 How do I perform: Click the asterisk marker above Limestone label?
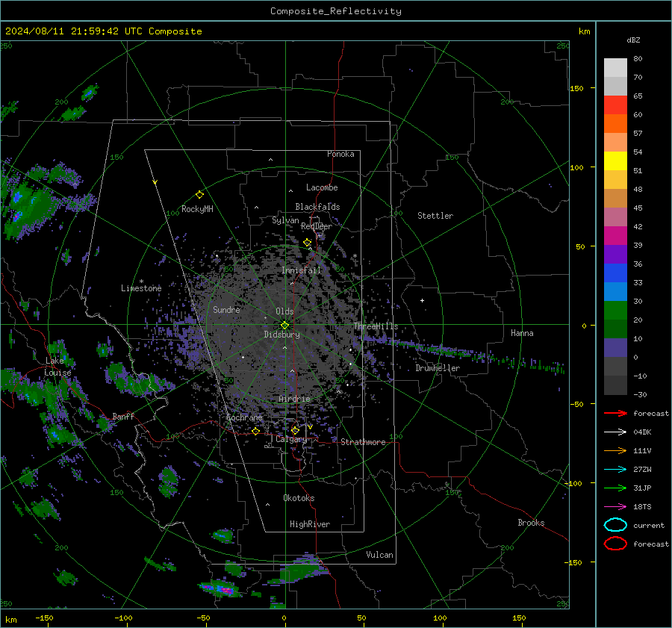[x=141, y=282]
